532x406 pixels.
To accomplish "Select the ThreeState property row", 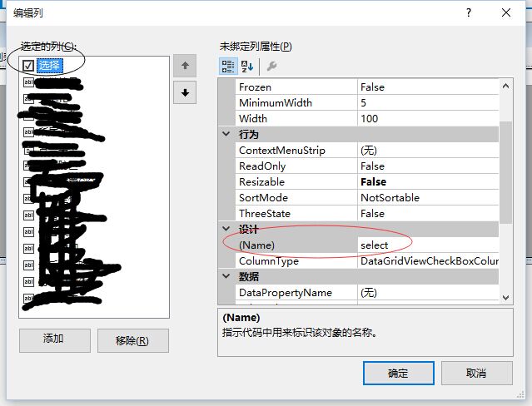I will click(x=367, y=213).
